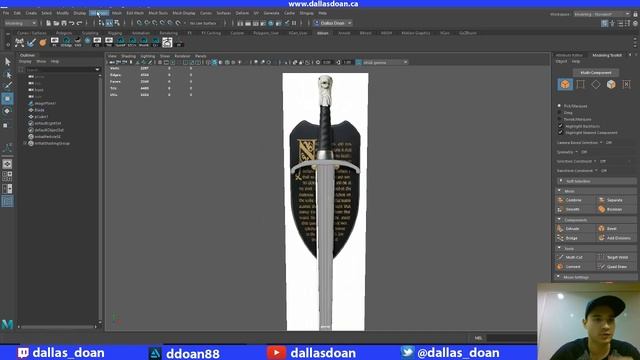Viewport: 640px width, 360px height.
Task: Open the Edit Mesh menu
Action: [x=135, y=13]
